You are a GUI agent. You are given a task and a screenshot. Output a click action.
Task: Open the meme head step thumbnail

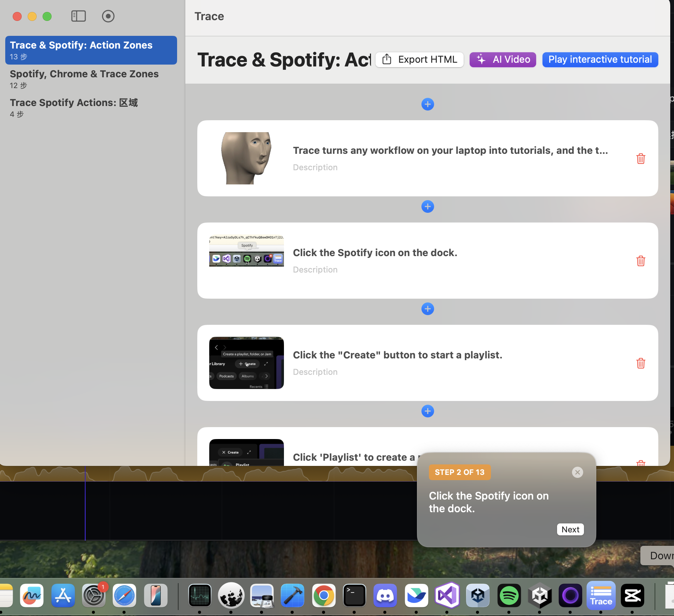point(247,158)
